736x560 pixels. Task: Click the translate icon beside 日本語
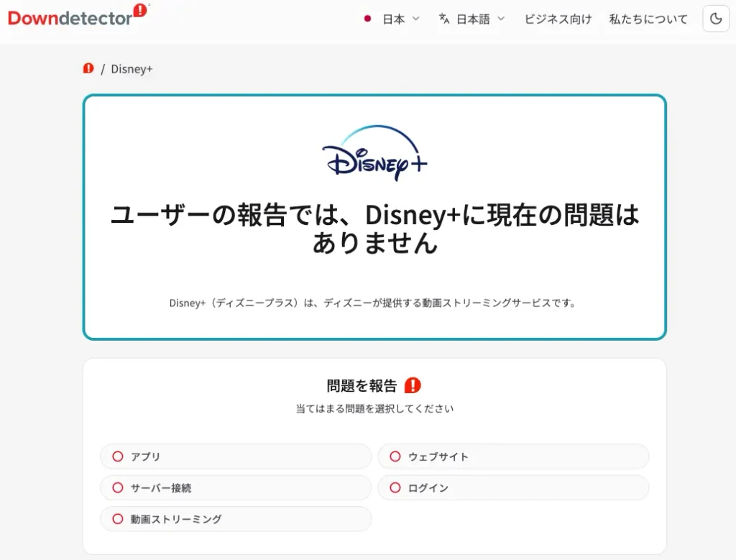click(x=444, y=19)
